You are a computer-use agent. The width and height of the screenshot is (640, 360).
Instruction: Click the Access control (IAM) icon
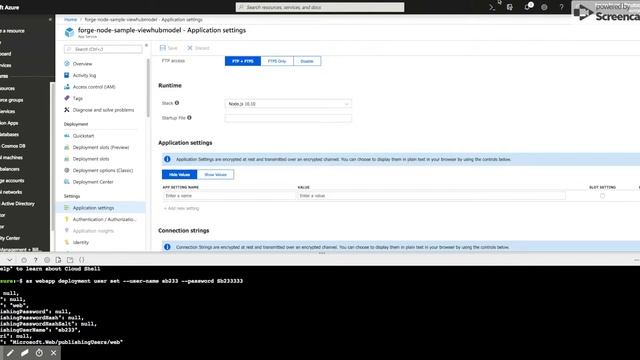tap(67, 87)
